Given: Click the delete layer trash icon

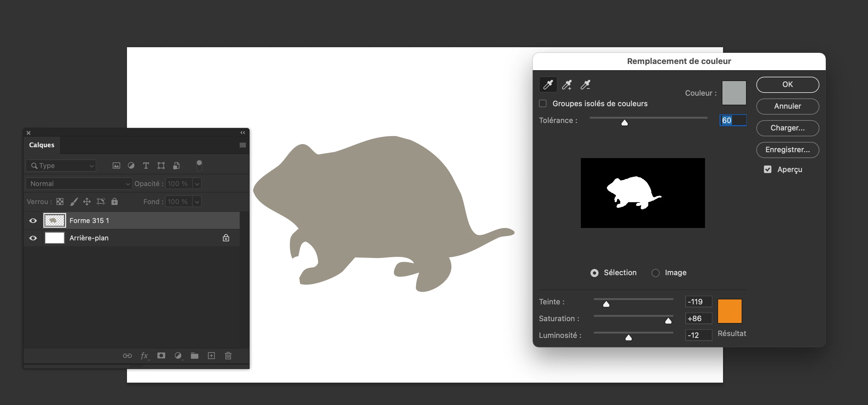Looking at the screenshot, I should point(228,356).
